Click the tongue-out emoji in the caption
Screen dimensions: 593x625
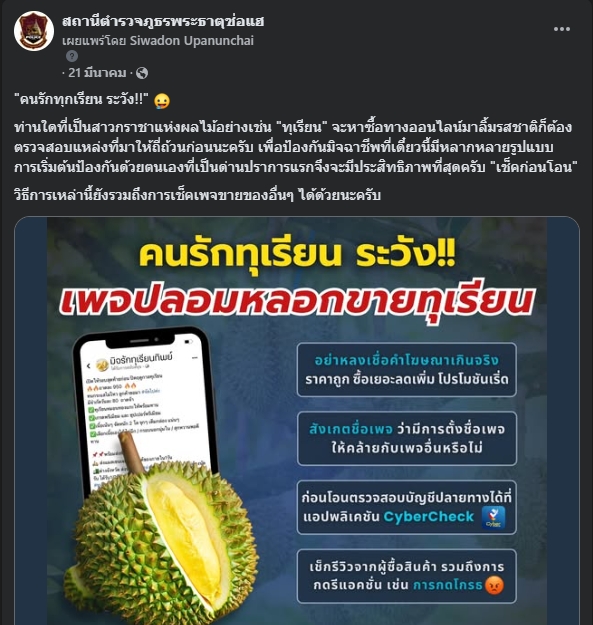pos(161,100)
